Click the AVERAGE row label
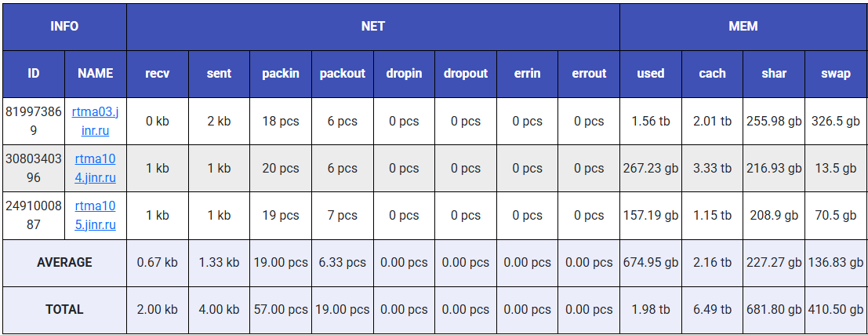Viewport: 868px width, 335px height. [64, 262]
